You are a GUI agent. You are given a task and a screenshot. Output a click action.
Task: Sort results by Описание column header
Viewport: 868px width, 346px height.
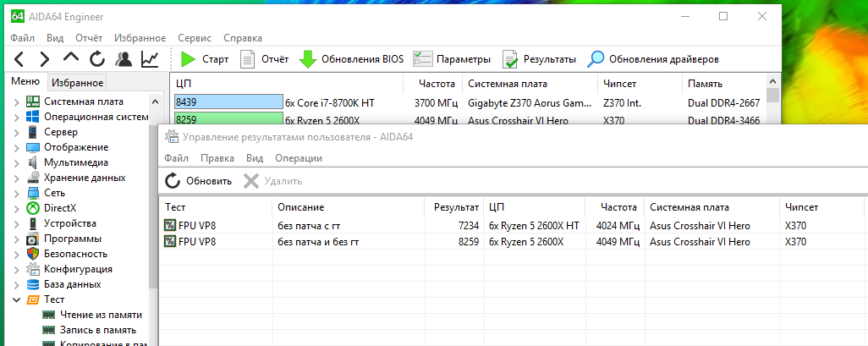click(349, 207)
